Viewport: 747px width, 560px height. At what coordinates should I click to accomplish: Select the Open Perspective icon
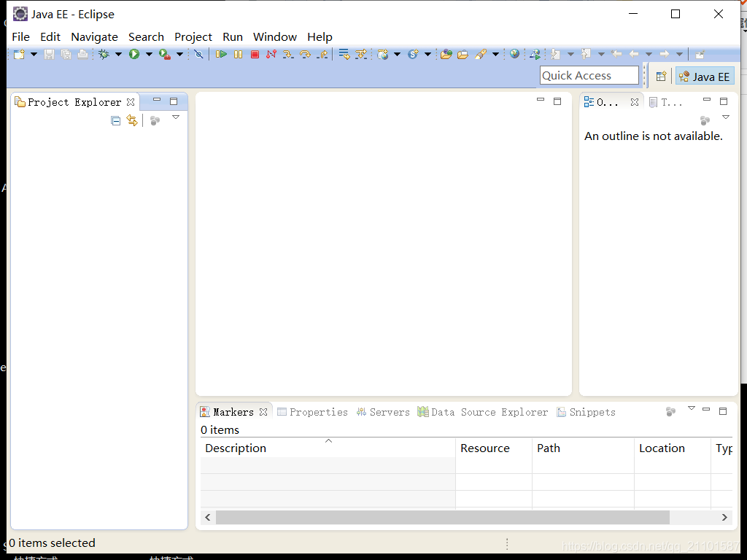point(662,75)
